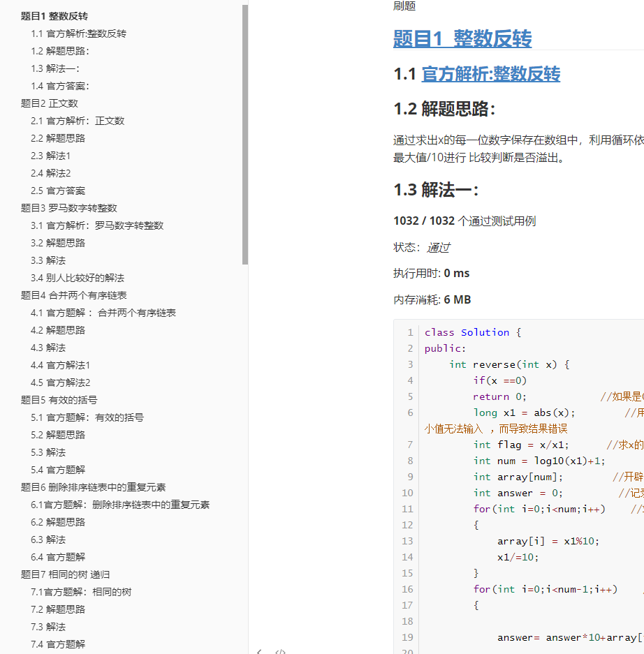Select outline item 3.2 解题思路
Screen dimensions: 644x654
coord(58,243)
